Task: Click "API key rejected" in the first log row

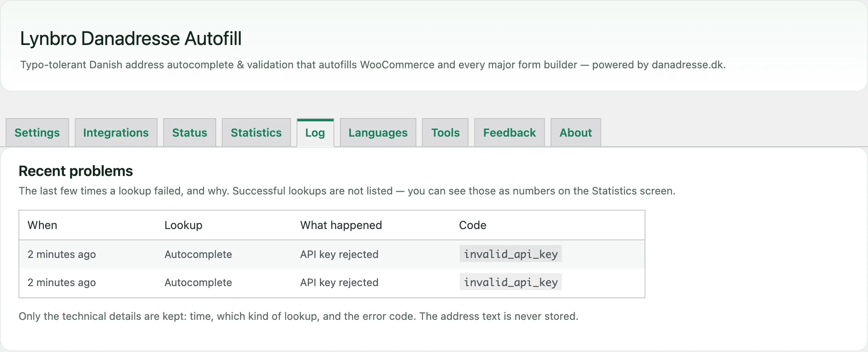Action: 339,254
